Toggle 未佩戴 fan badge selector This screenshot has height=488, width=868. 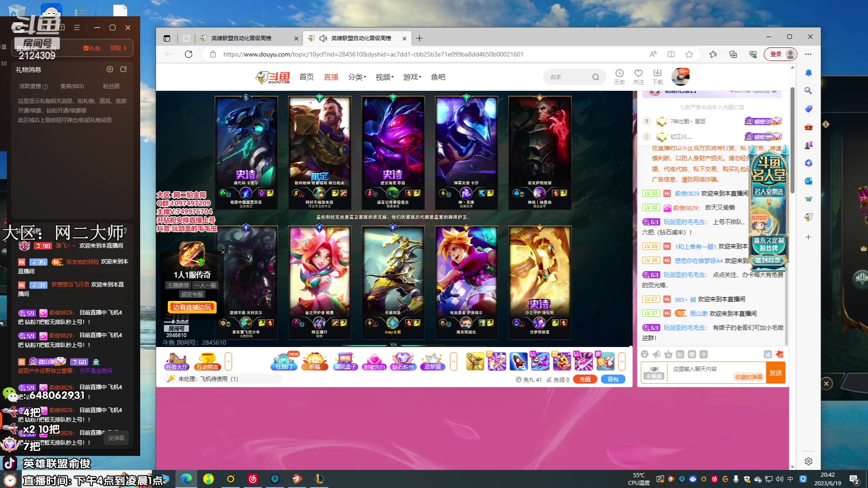point(654,373)
